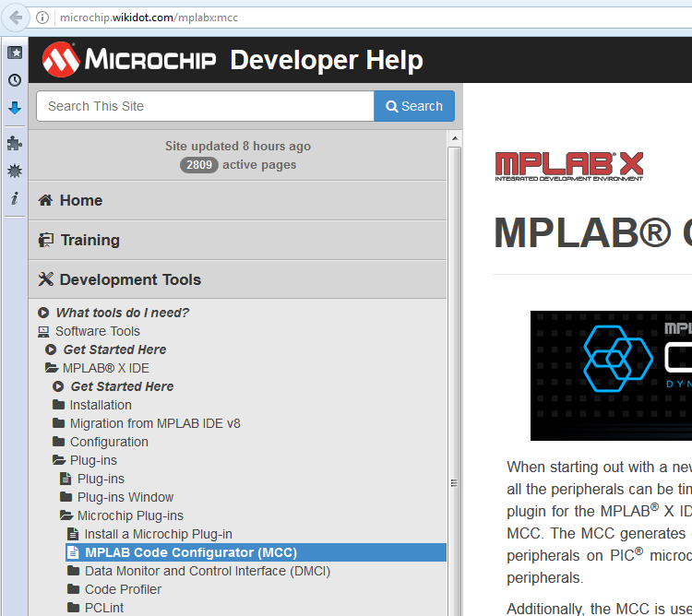692x616 pixels.
Task: Select Software Tools tree item
Action: click(x=98, y=331)
